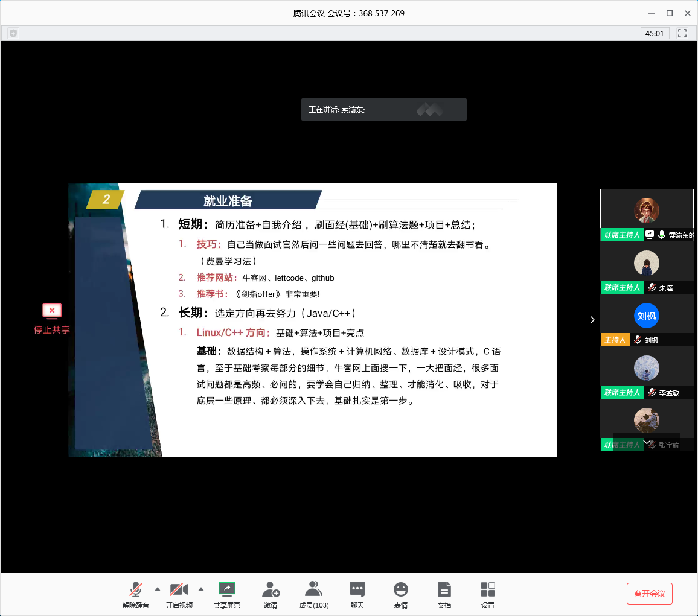
Task: Click the leave meeting button
Action: click(649, 594)
